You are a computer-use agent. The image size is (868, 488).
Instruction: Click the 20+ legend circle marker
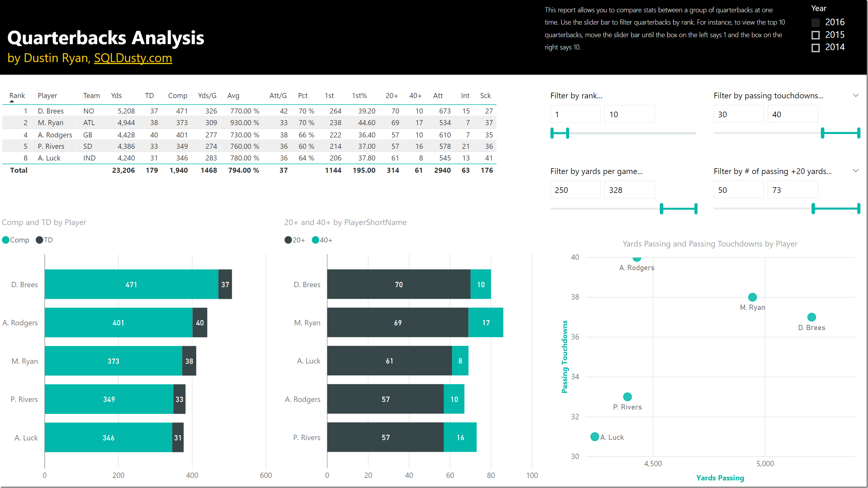coord(288,240)
